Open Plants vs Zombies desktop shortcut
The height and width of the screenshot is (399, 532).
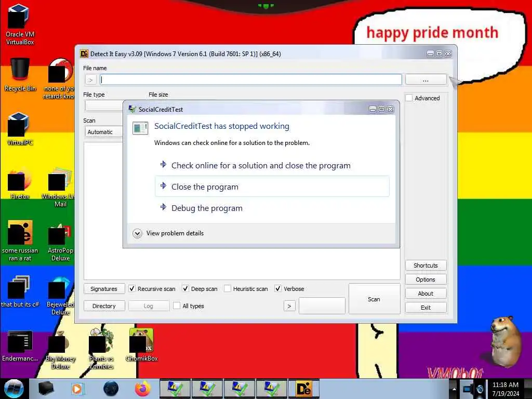coord(100,349)
